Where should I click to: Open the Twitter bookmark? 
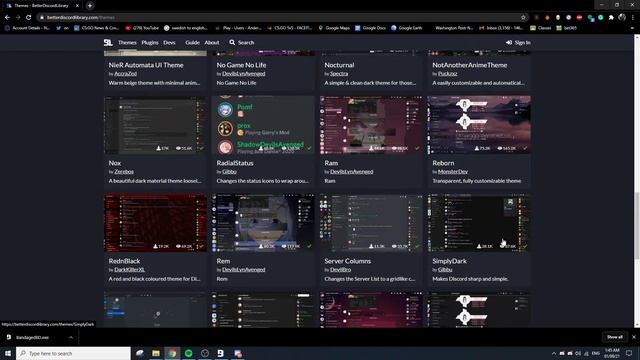pos(62,28)
